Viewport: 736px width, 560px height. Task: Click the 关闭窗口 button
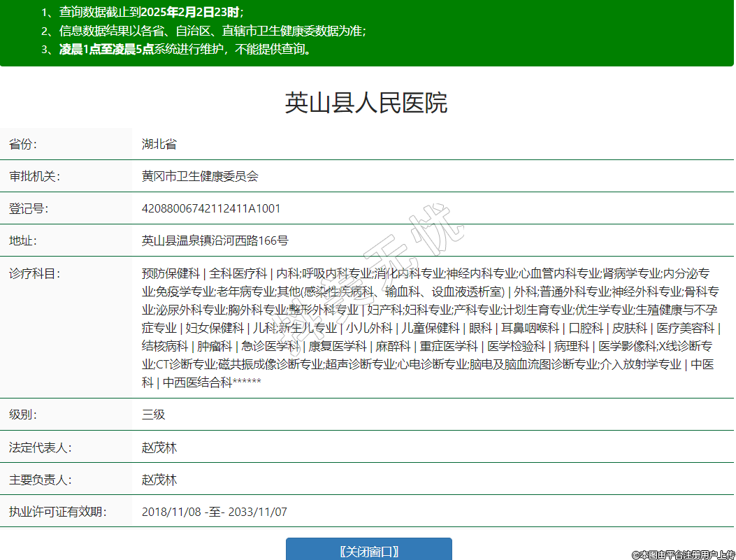click(368, 551)
